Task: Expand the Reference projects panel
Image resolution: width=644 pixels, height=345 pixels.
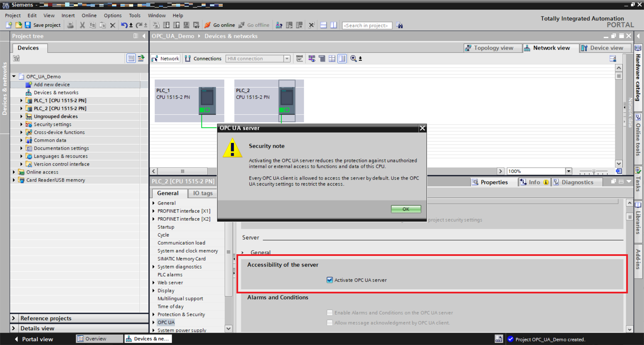Action: [14, 318]
